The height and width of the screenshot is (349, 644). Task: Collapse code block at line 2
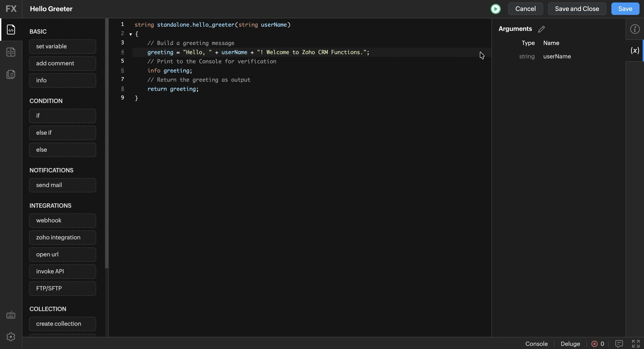(x=131, y=34)
